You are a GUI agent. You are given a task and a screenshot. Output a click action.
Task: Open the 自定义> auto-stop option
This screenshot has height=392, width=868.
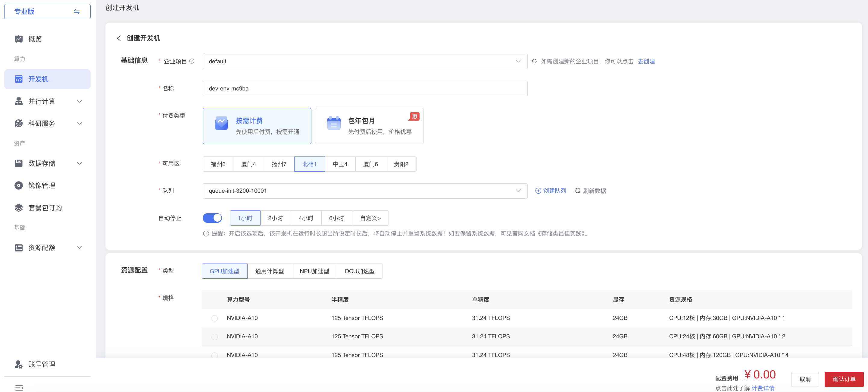pos(370,218)
